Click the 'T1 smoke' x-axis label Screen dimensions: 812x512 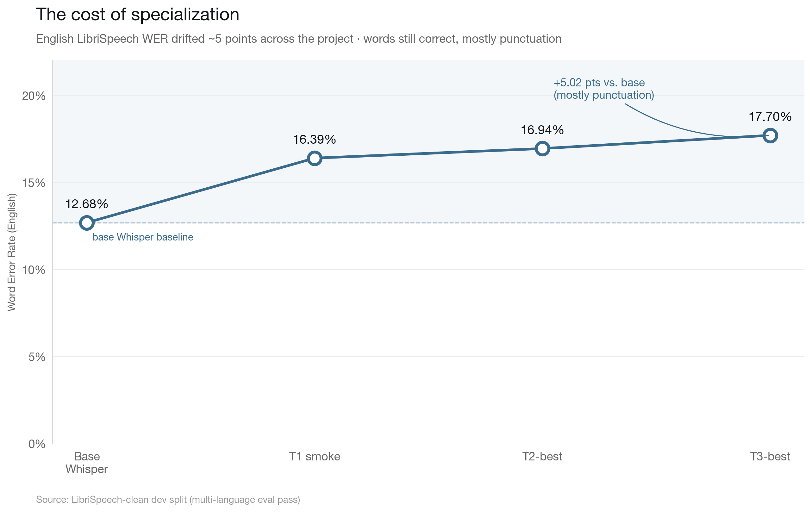(x=314, y=456)
